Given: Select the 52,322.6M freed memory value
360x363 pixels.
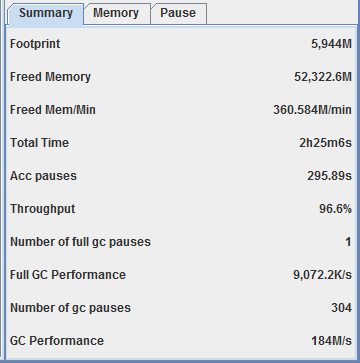Looking at the screenshot, I should coord(323,77).
